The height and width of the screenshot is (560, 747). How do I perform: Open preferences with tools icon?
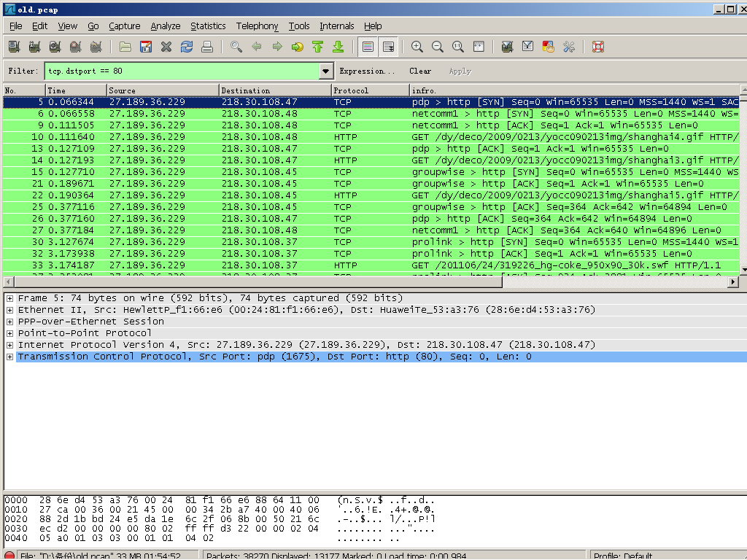569,47
